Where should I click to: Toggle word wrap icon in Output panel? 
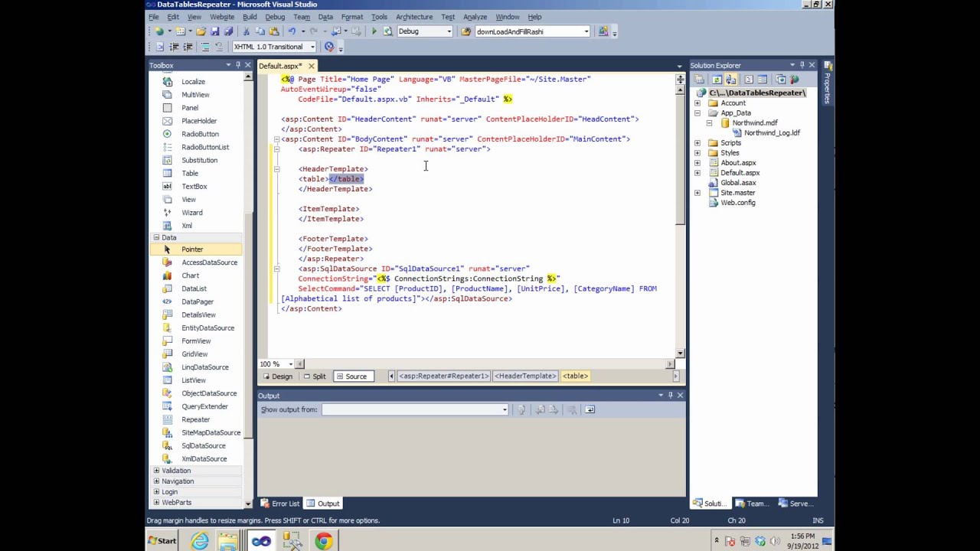590,409
